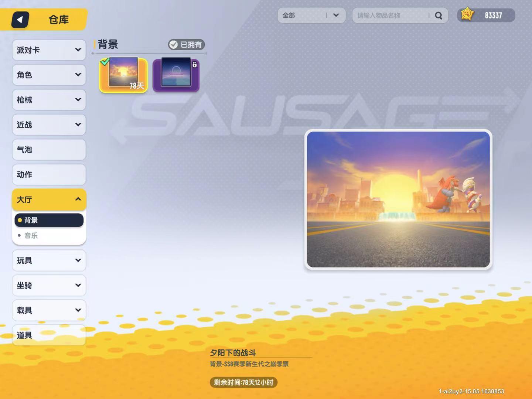Select the 背景 sub-item under 大厅
Viewport: 532px width, 399px height.
(49, 220)
